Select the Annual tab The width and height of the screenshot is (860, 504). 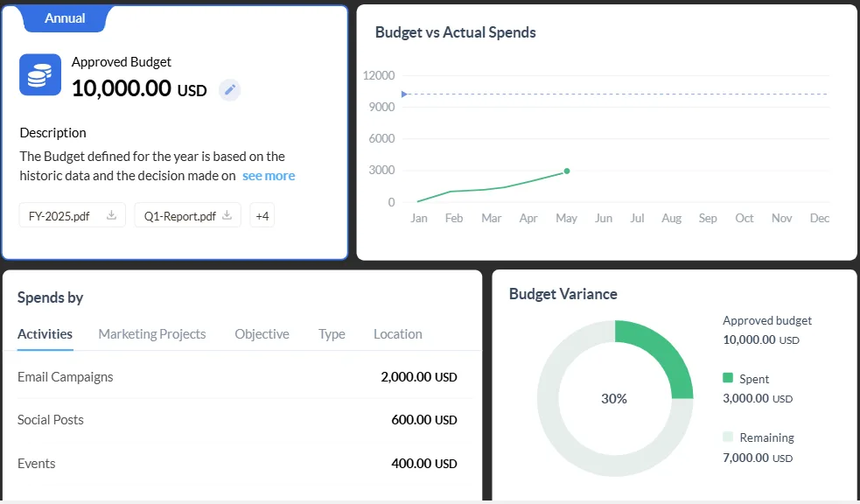pos(65,18)
